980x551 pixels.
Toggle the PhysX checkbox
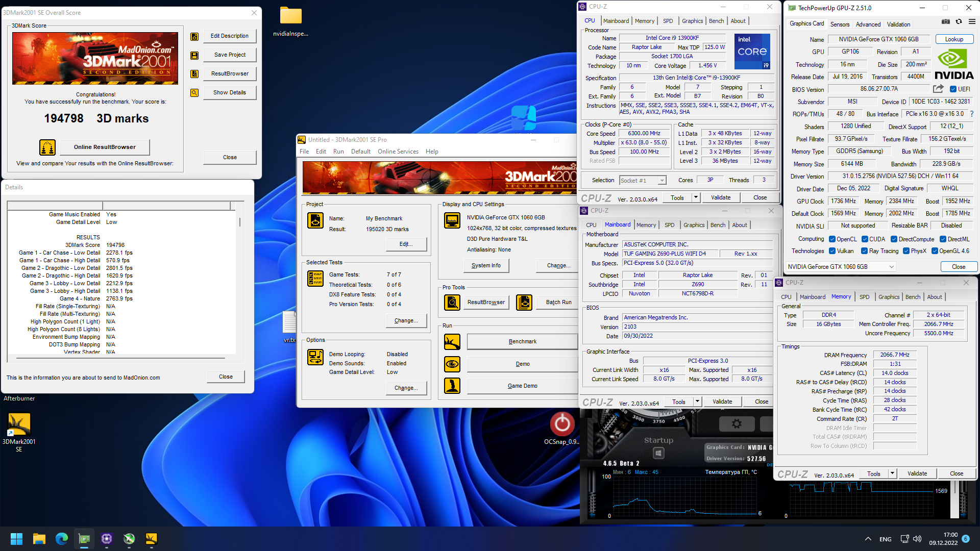pos(906,251)
